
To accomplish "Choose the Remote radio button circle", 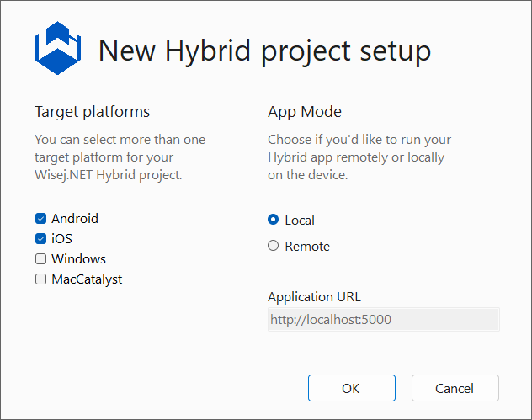I will point(273,246).
